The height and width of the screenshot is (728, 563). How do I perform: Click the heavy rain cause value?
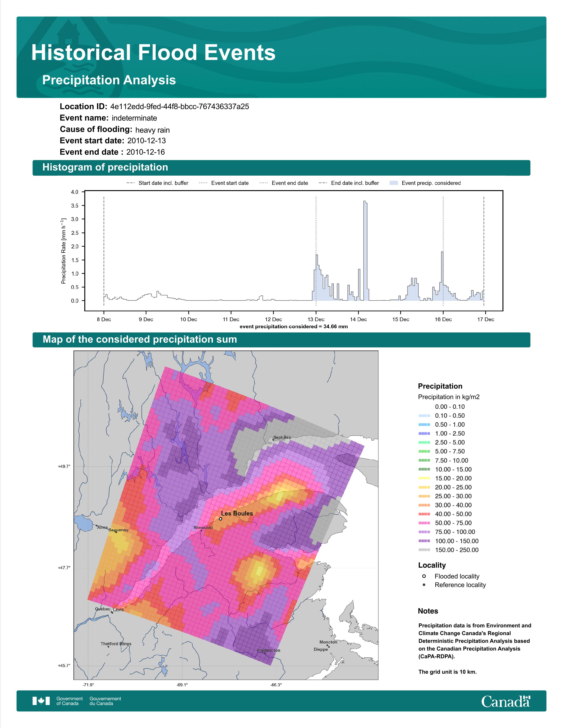[x=152, y=130]
